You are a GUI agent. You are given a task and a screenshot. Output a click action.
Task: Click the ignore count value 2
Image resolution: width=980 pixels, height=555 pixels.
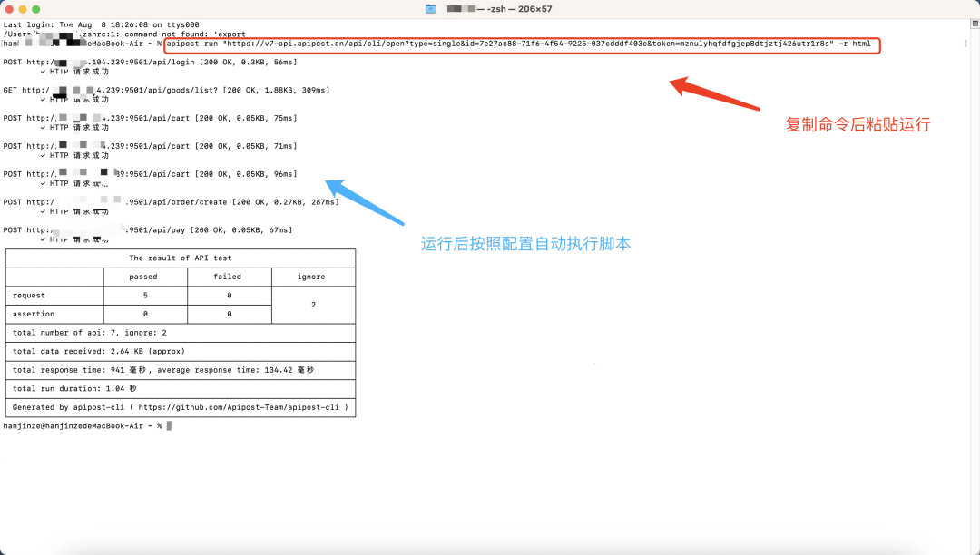(314, 305)
